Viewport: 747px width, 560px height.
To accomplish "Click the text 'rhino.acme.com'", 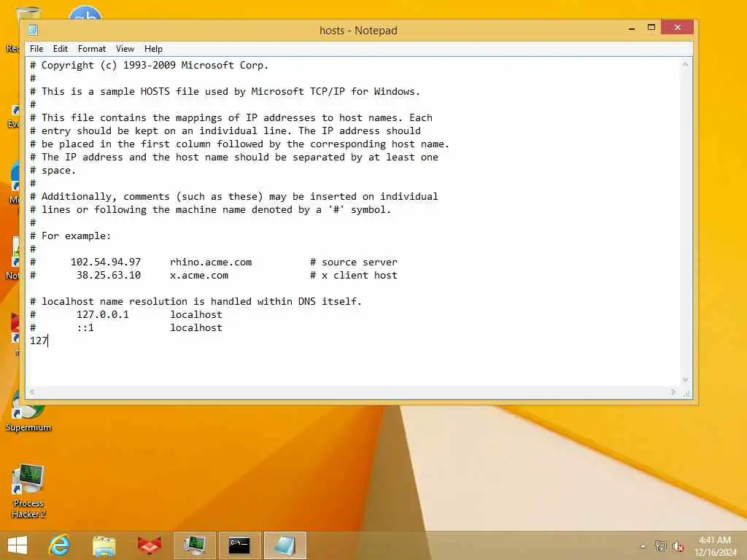I will [x=211, y=262].
